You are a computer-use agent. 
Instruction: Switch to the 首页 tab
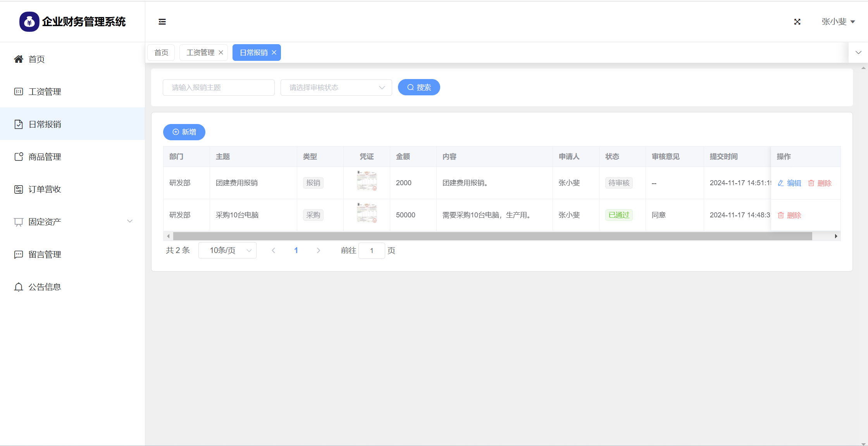tap(161, 52)
